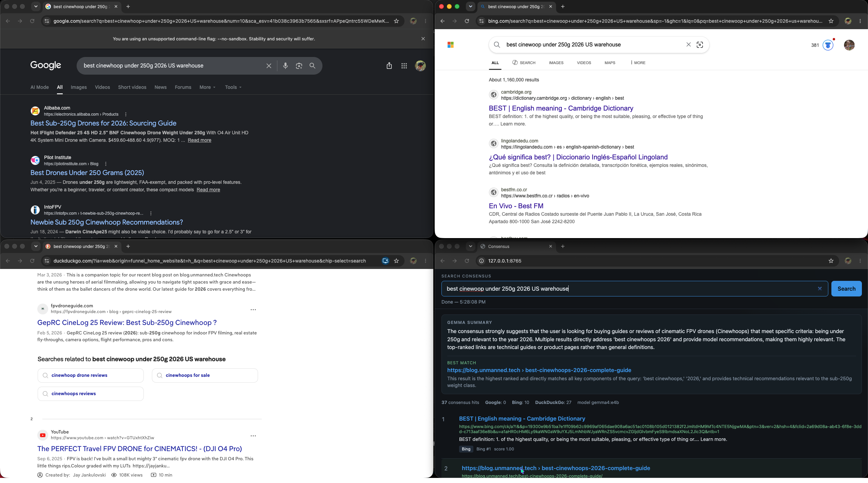
Task: Open Newbie Sub 250g Cinewhoop Recommendations link
Action: pyautogui.click(x=106, y=222)
